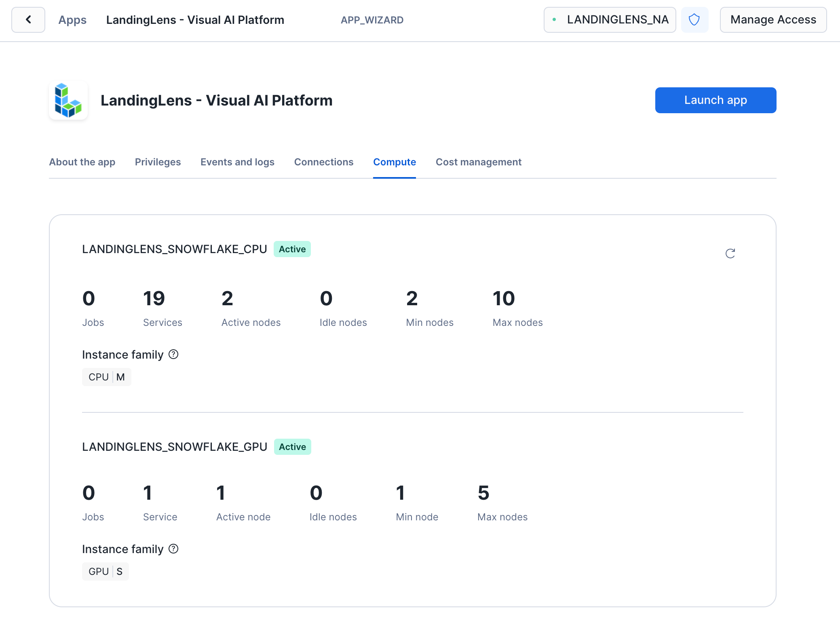Go to Apps breadcrumb link
This screenshot has height=621, width=840.
(x=72, y=20)
